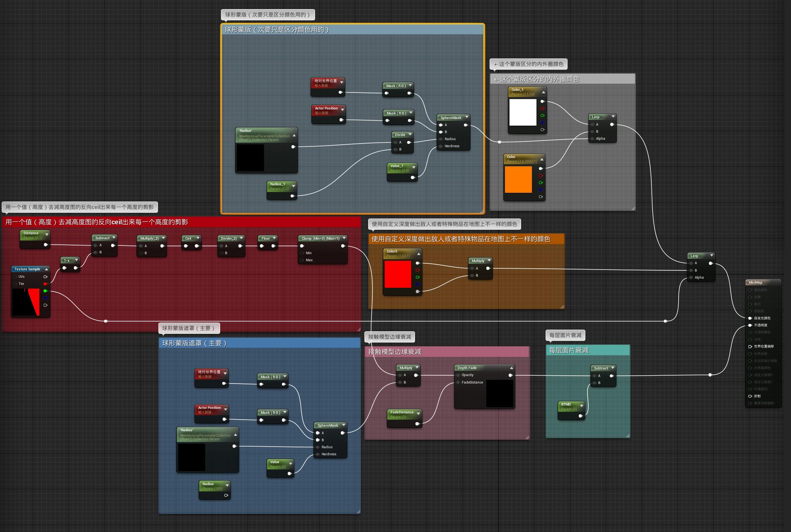Click the Depth Fade node title
Image resolution: width=791 pixels, height=532 pixels.
[467, 368]
